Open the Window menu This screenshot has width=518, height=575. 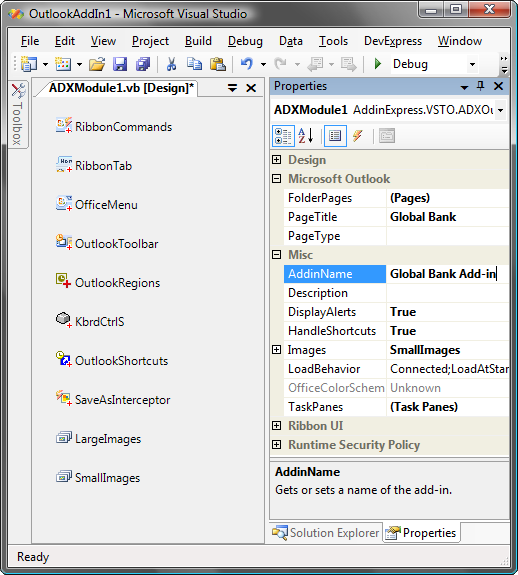(x=460, y=41)
